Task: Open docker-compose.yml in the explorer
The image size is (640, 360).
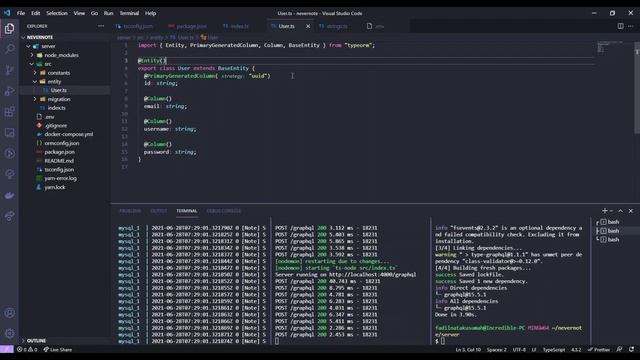Action: (69, 134)
